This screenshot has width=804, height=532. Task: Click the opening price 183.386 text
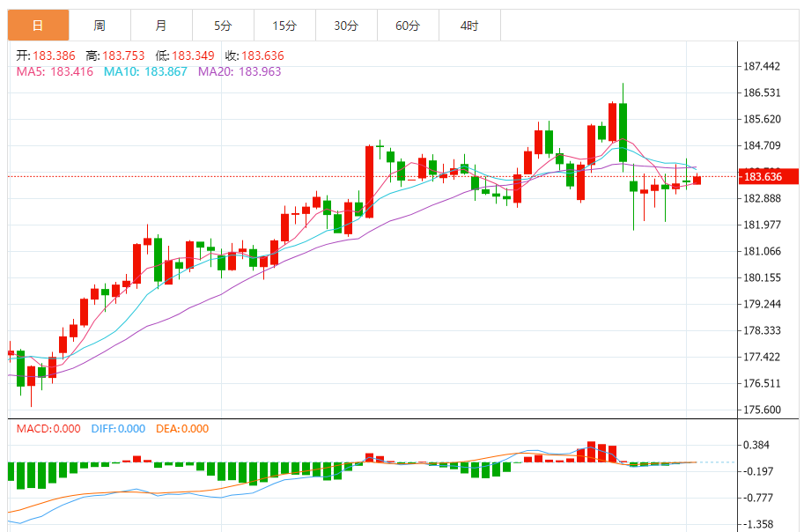point(47,55)
